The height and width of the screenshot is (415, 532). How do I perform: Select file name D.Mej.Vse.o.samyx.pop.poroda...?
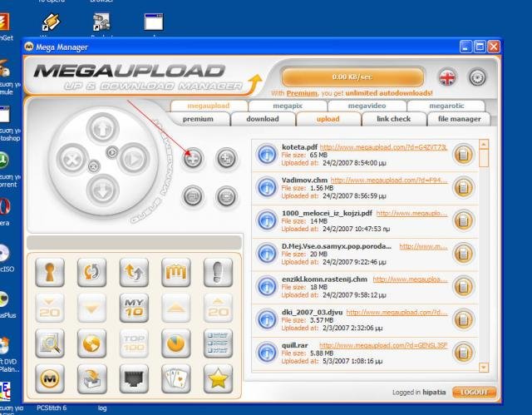tap(336, 246)
